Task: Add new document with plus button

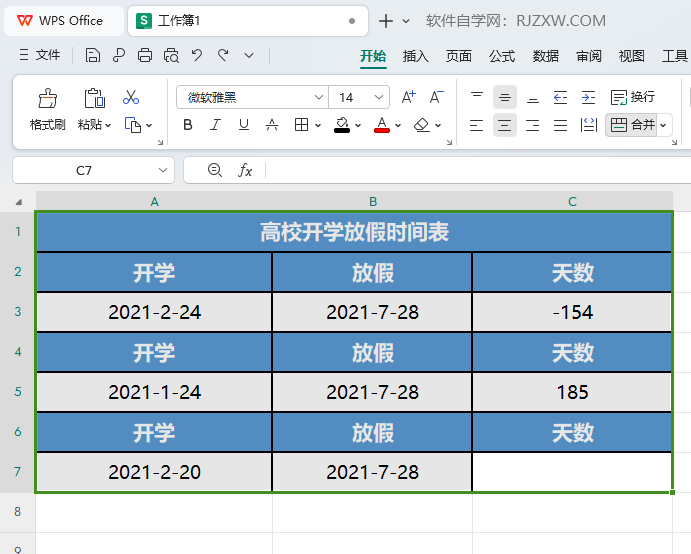Action: 386,21
